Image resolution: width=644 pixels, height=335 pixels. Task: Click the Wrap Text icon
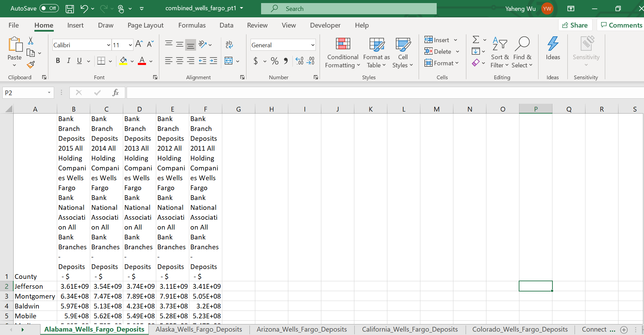coord(229,45)
